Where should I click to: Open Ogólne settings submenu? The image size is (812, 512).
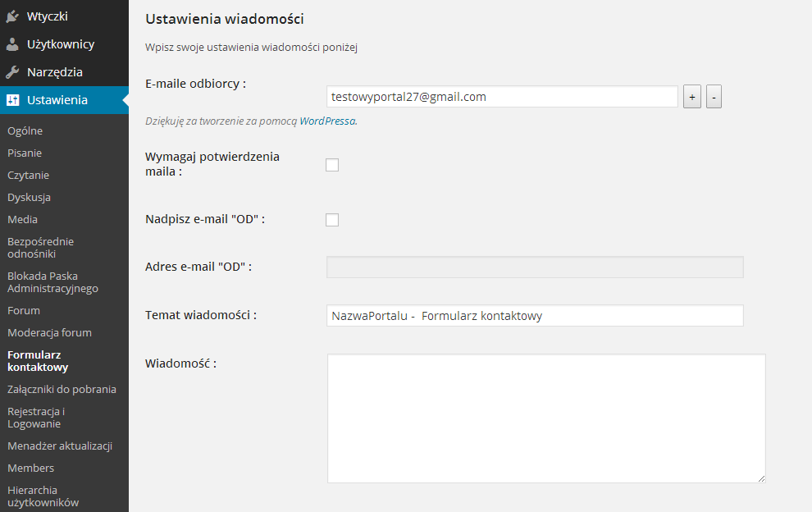coord(25,131)
